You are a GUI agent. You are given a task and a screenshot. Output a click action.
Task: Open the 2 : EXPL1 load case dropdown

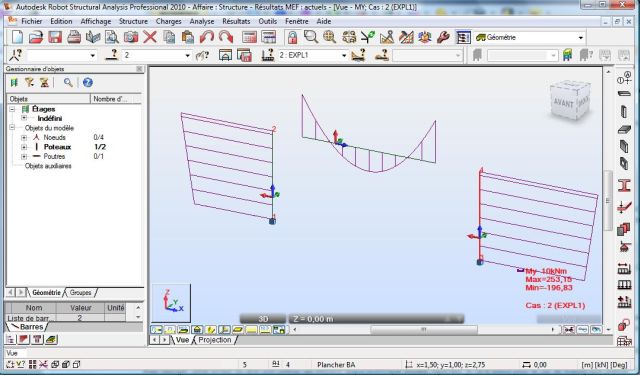(x=344, y=55)
